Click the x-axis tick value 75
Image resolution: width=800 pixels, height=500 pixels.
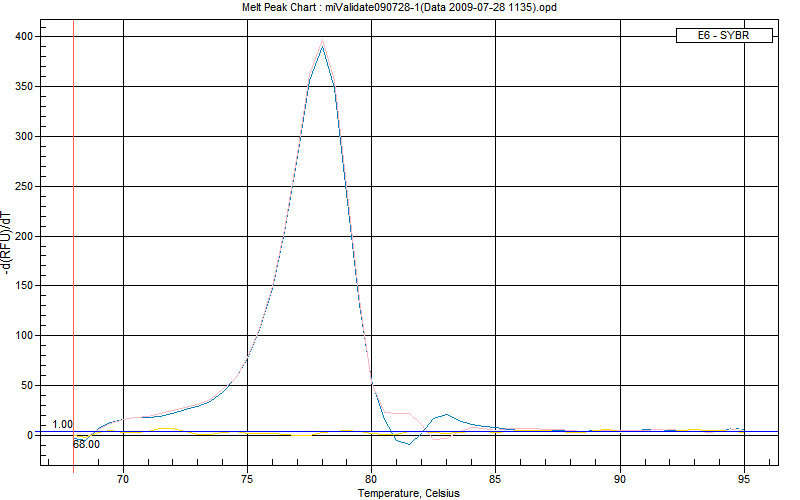pos(247,479)
